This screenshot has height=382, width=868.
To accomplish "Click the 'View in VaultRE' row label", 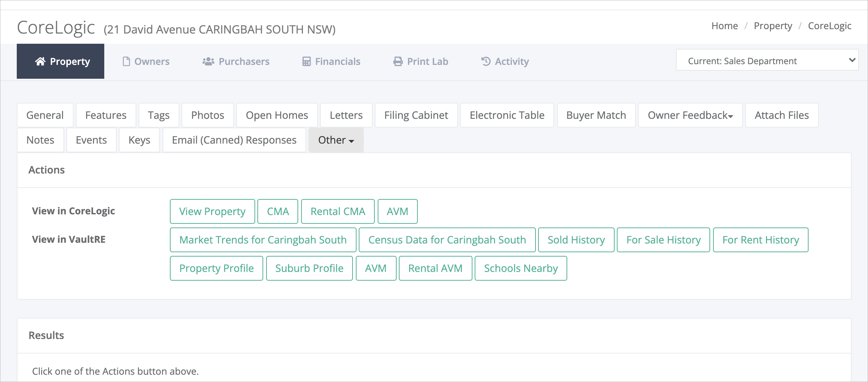I will pyautogui.click(x=69, y=239).
